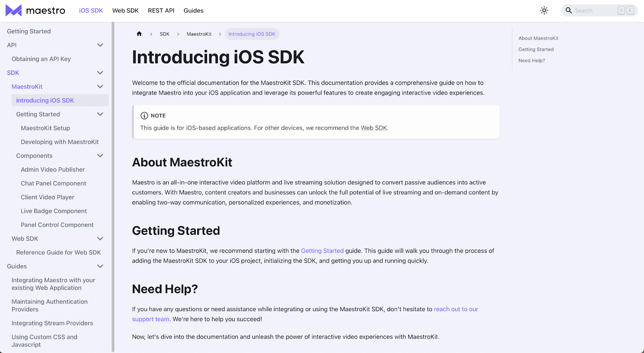Follow the Web SDK link in note

[x=374, y=128]
